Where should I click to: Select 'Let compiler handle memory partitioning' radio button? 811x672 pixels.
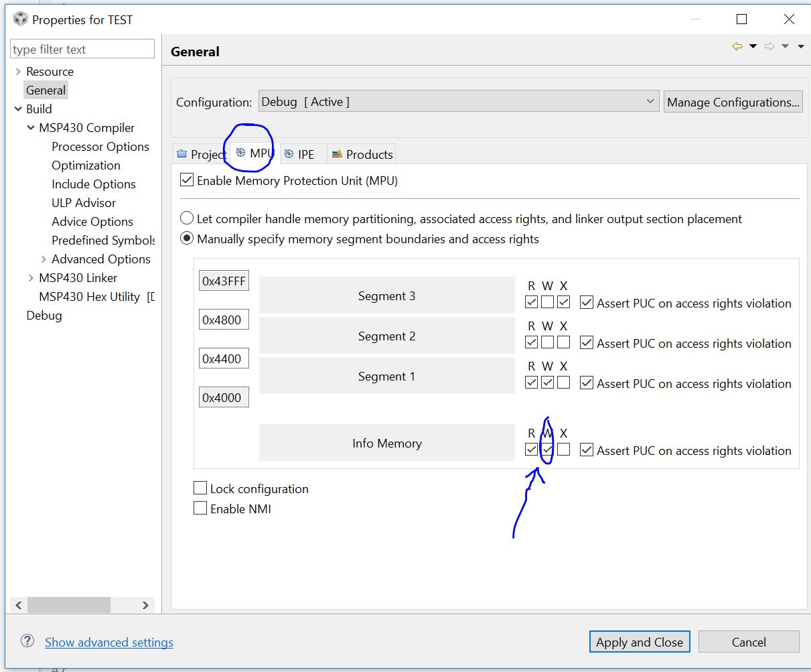(x=186, y=218)
